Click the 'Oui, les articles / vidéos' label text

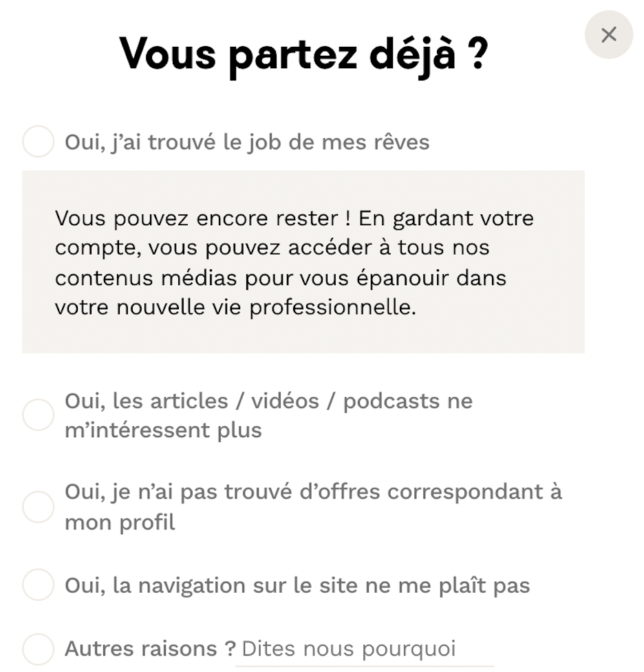pyautogui.click(x=191, y=401)
